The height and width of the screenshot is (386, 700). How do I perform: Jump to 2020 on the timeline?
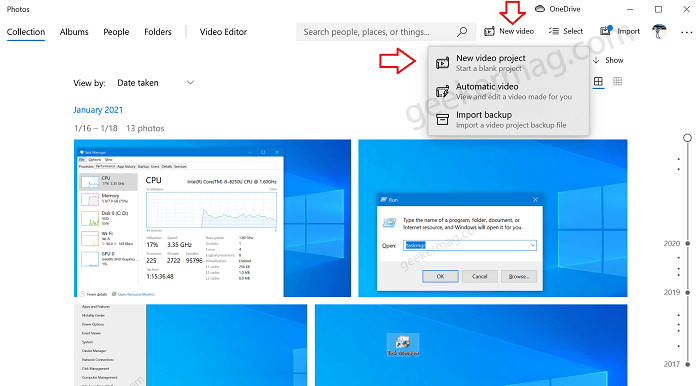(x=677, y=243)
